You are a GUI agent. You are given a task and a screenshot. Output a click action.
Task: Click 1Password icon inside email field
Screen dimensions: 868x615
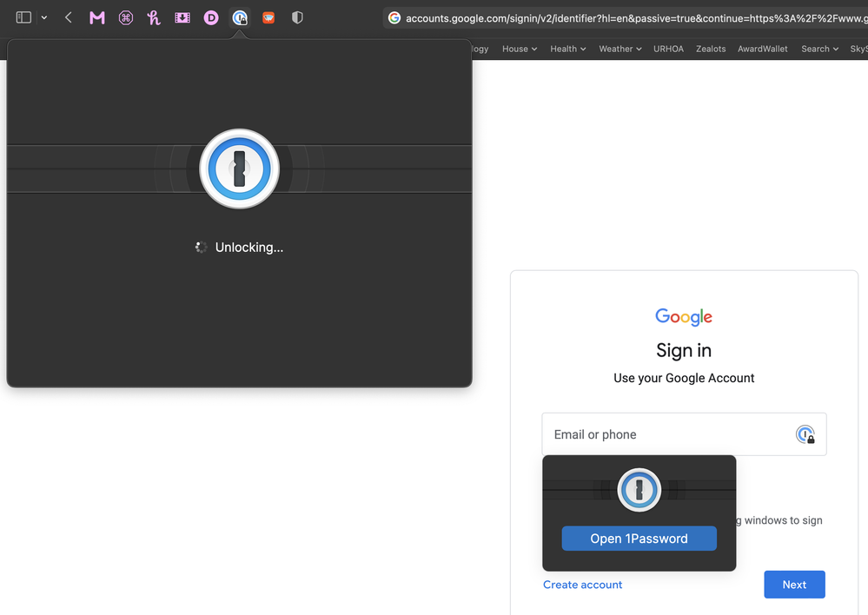click(x=805, y=434)
